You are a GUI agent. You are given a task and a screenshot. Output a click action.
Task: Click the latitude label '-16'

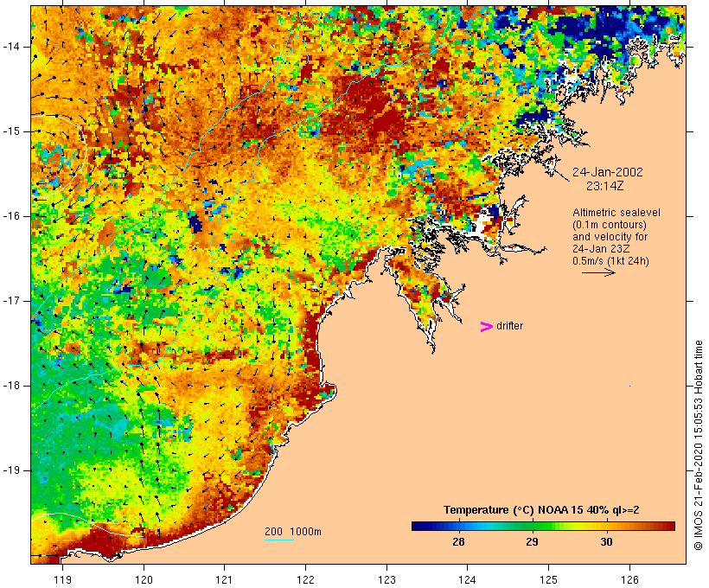coord(11,216)
